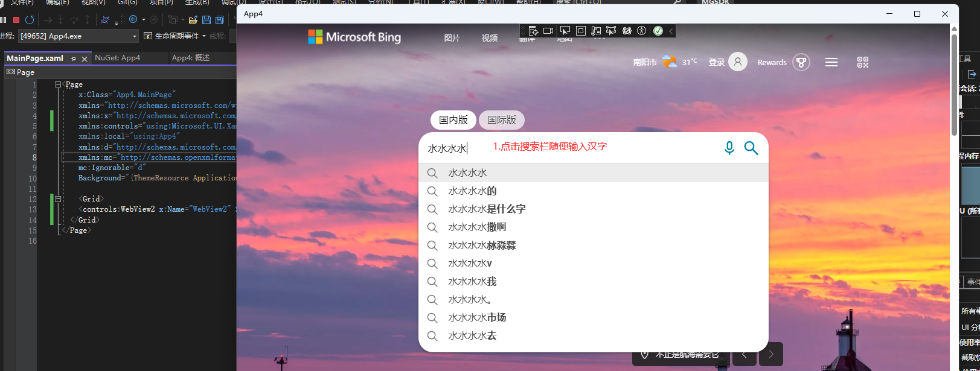
Task: Navigate backward with the blue circled arrow
Action: pos(133,20)
